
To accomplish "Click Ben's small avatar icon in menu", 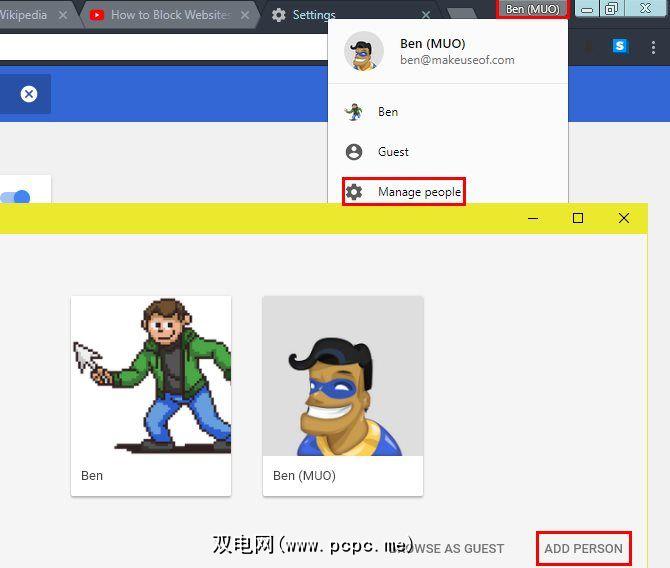I will [x=354, y=112].
